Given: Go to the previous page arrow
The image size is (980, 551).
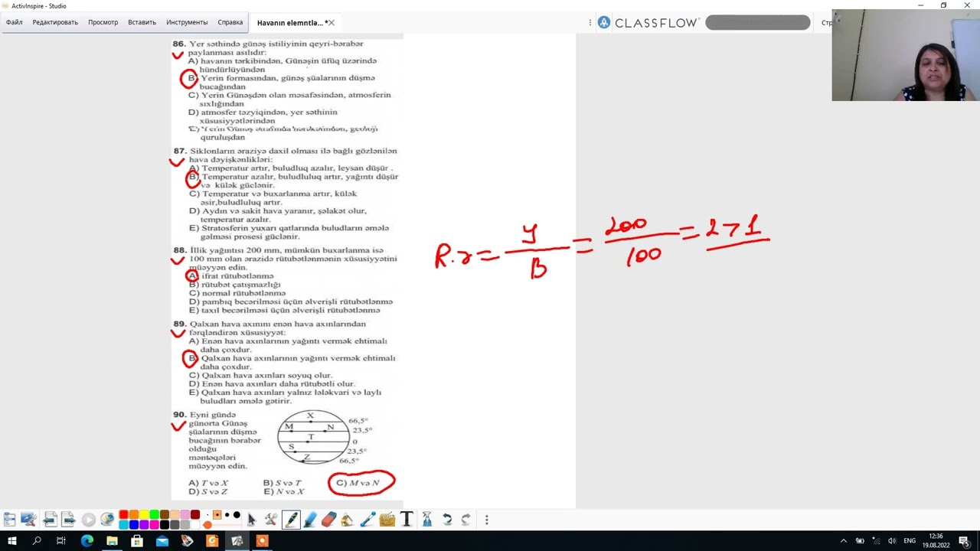Looking at the screenshot, I should click(x=50, y=520).
